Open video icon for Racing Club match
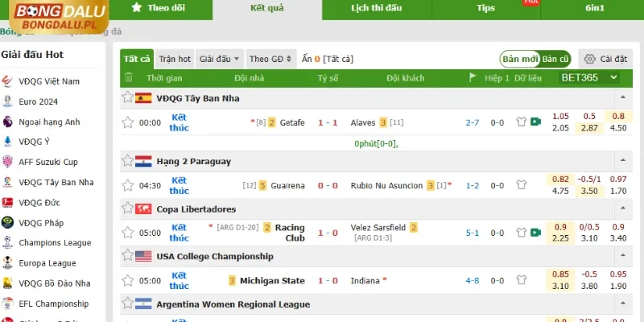 point(535,233)
